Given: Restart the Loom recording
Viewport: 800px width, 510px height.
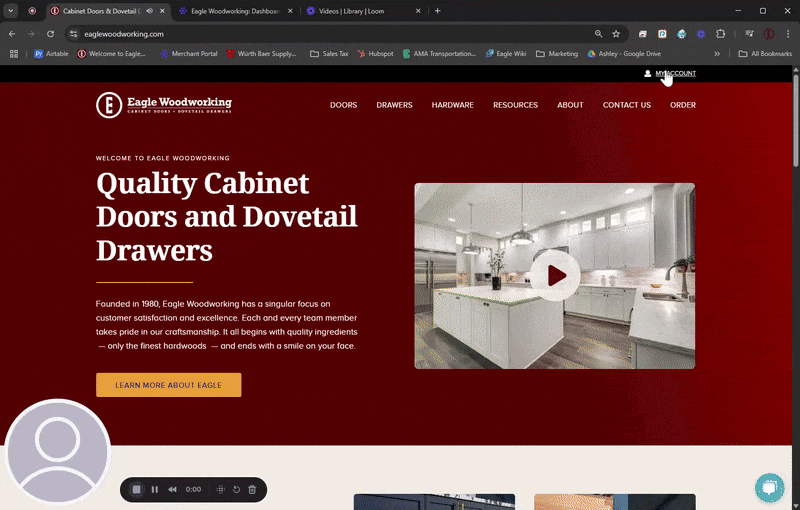Looking at the screenshot, I should [x=237, y=490].
